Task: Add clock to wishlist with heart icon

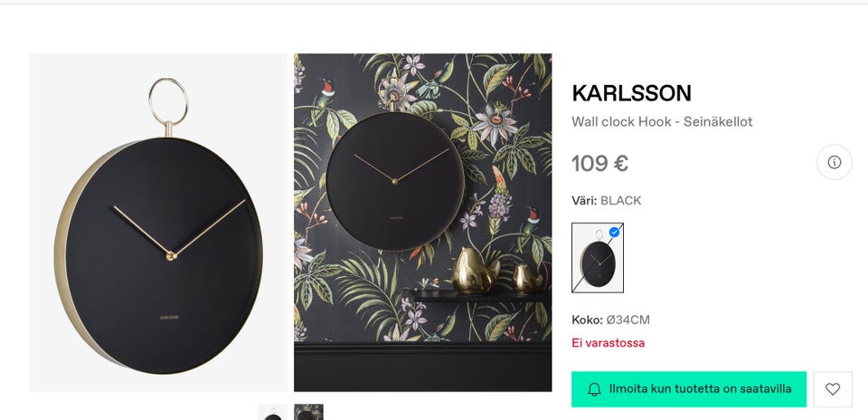Action: (x=833, y=389)
